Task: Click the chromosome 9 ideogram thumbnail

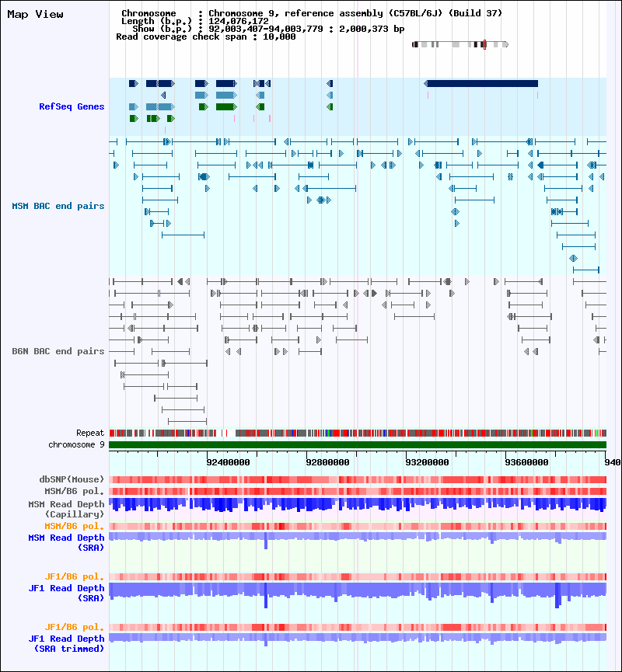Action: [460, 44]
